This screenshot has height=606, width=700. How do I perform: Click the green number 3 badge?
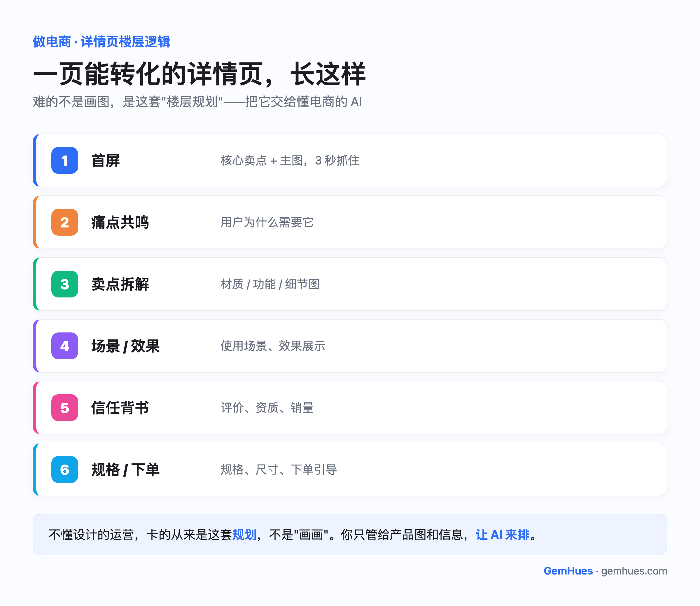click(x=64, y=284)
